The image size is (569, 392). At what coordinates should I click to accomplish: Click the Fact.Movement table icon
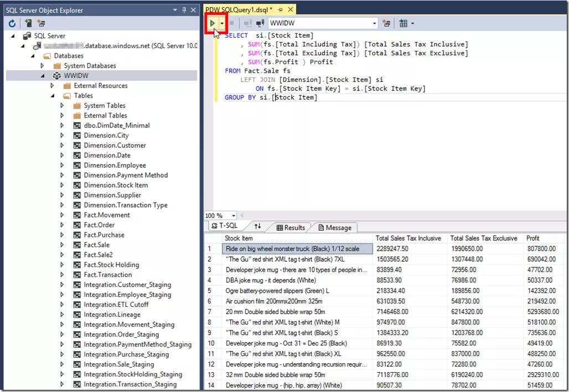click(x=77, y=215)
